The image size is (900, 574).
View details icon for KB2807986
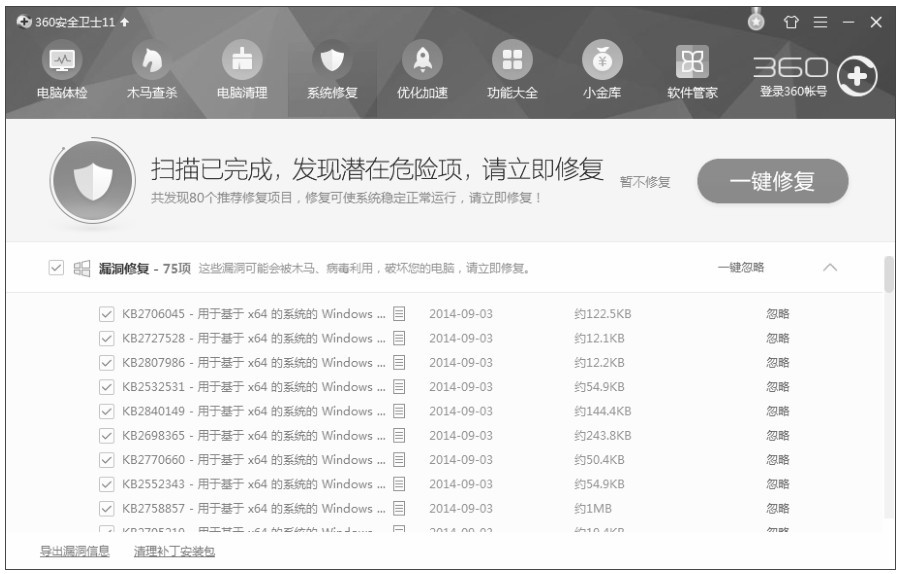[399, 363]
